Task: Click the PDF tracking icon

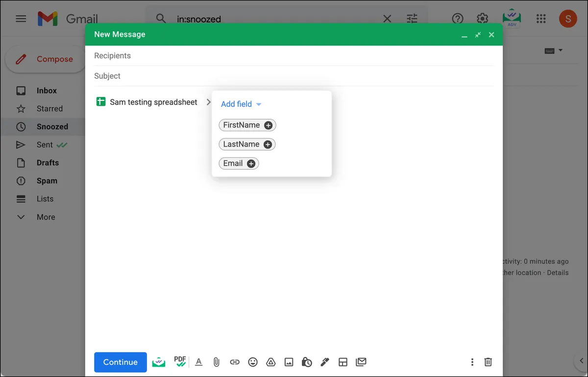Action: click(180, 362)
